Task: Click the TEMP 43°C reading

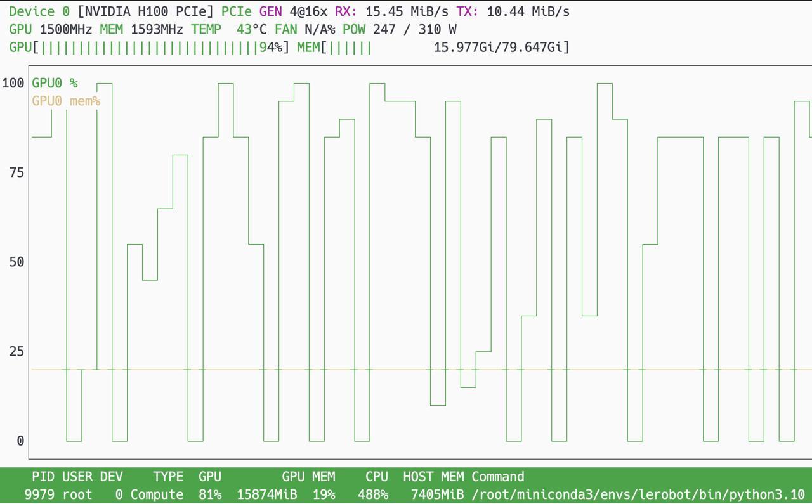Action: click(228, 29)
